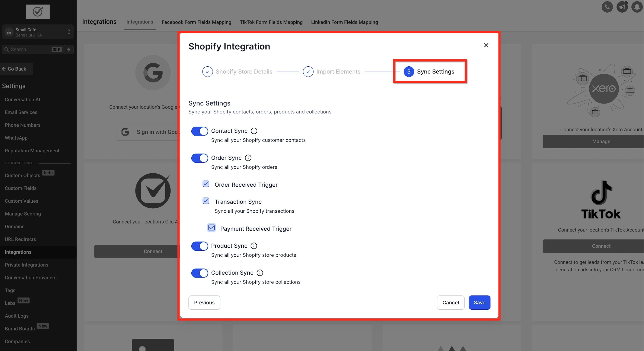Screen dimensions: 644x351
Task: Click the lightning bolt quick actions icon
Action: click(69, 49)
